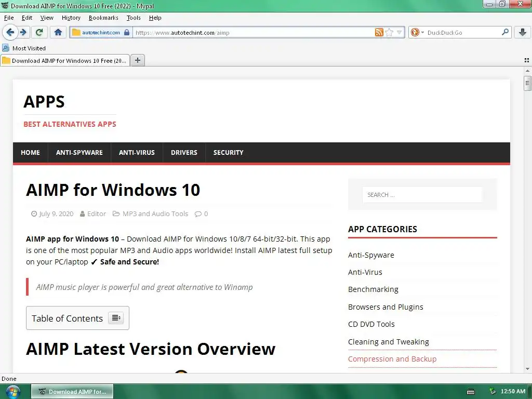Click the scrollbar up arrow

point(527,71)
